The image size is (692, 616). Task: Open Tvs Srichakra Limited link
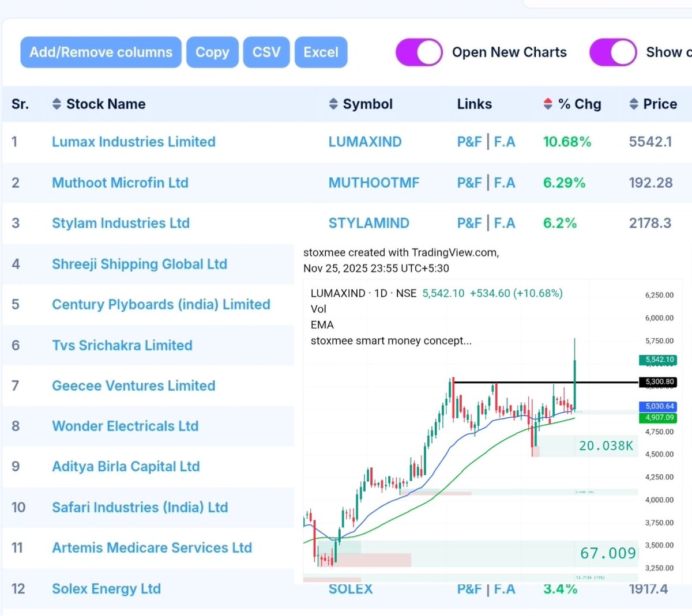coord(122,345)
